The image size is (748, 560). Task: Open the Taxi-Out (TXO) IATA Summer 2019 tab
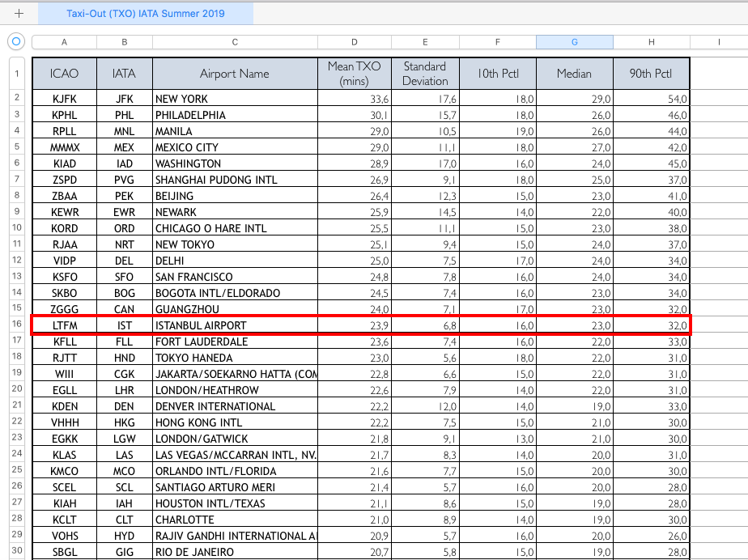pyautogui.click(x=146, y=14)
